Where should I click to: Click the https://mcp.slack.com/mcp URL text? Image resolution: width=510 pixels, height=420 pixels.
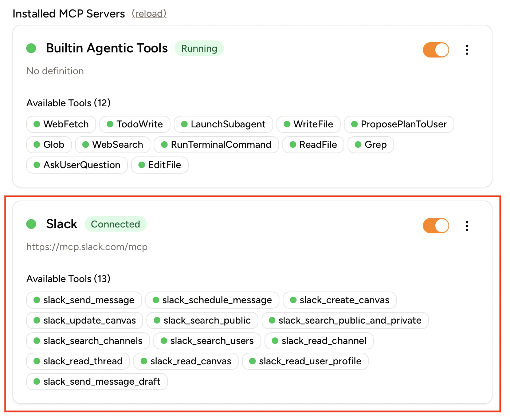tap(87, 247)
